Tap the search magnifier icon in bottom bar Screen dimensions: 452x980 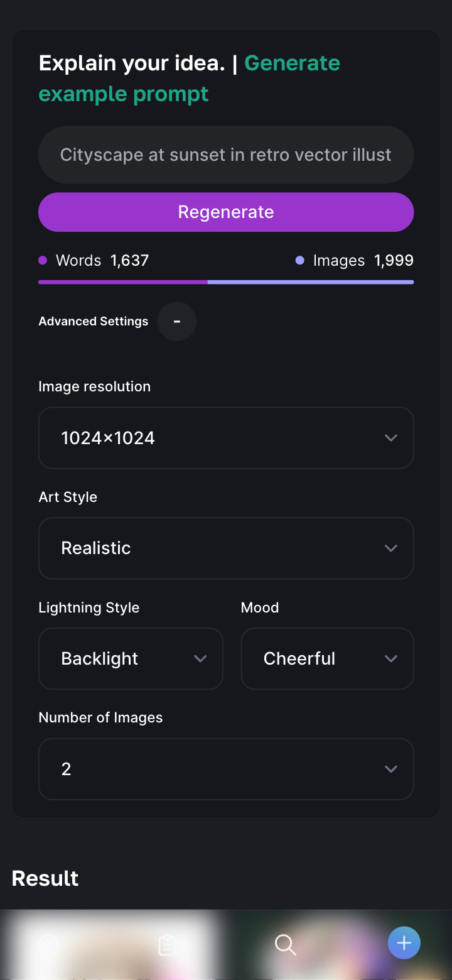tap(286, 944)
